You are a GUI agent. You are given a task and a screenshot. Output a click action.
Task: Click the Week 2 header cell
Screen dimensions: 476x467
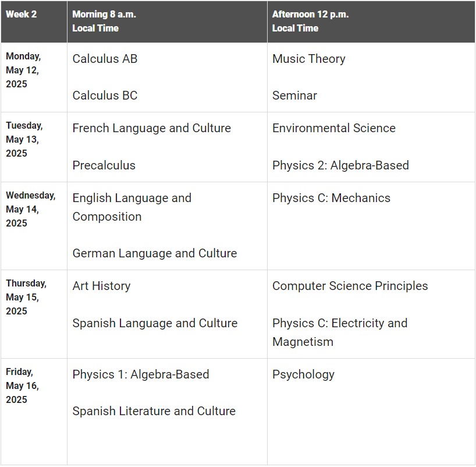[x=21, y=14]
